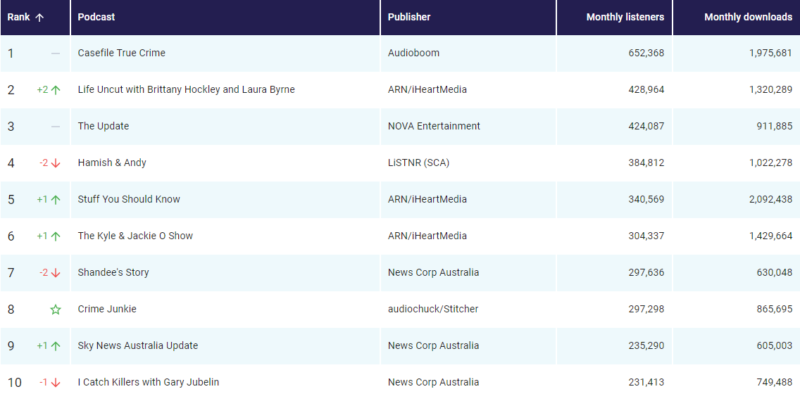Click LiSTNR (SCA) publisher cell

pyautogui.click(x=417, y=163)
